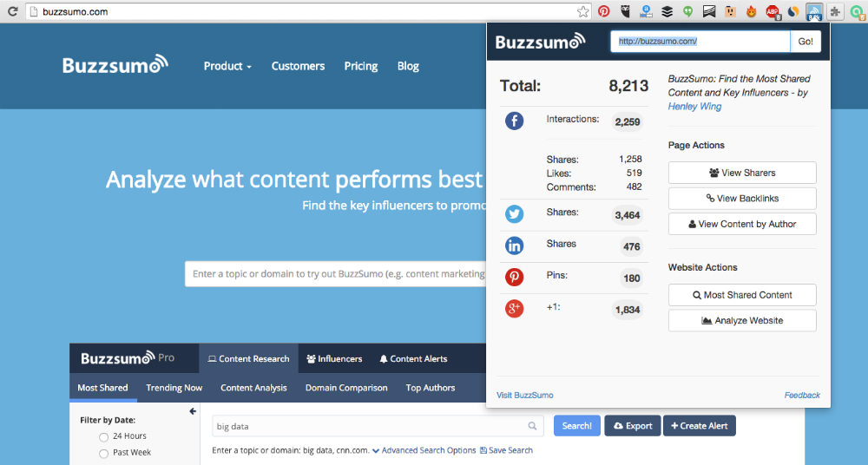
Task: Click the Go! button in the popup
Action: (x=806, y=42)
